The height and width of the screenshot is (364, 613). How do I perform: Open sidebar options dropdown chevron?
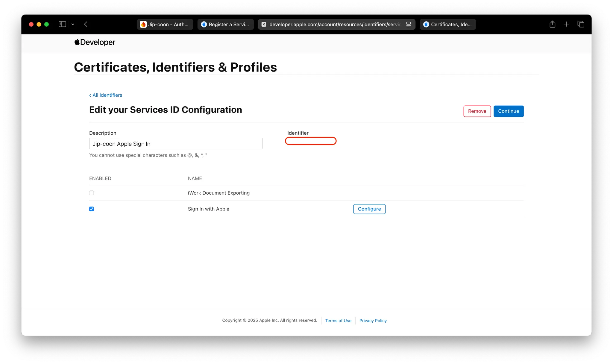pyautogui.click(x=73, y=24)
